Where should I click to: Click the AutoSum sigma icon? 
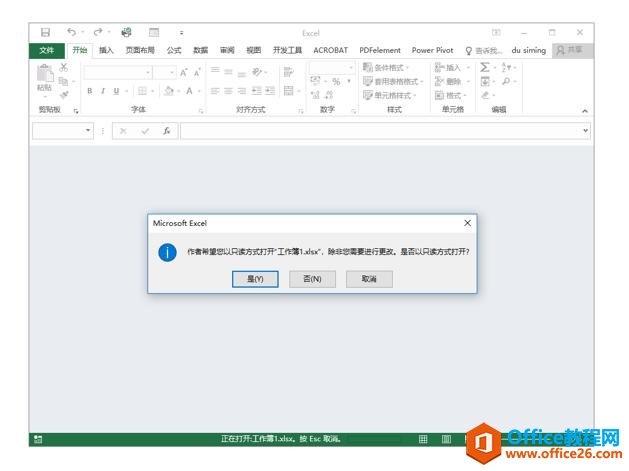485,67
